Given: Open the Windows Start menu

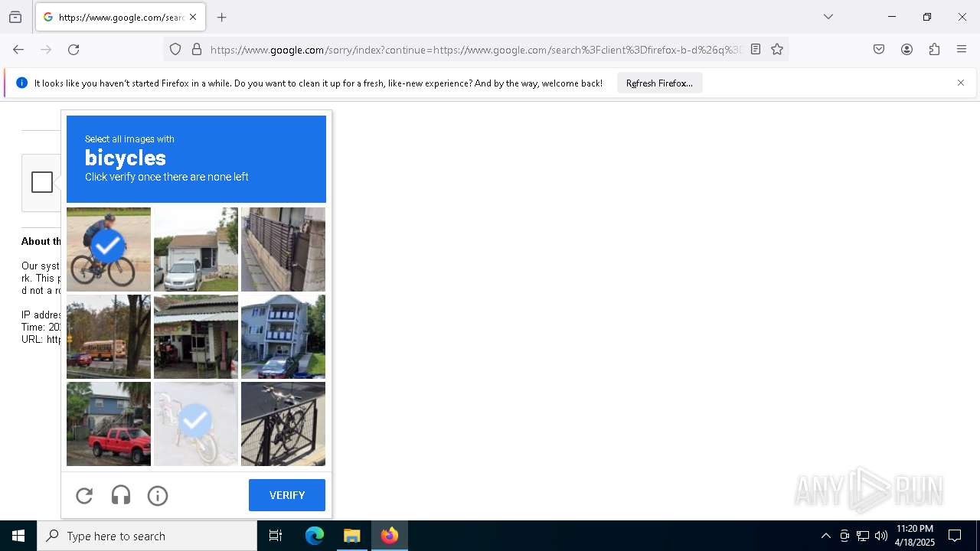Looking at the screenshot, I should [18, 536].
